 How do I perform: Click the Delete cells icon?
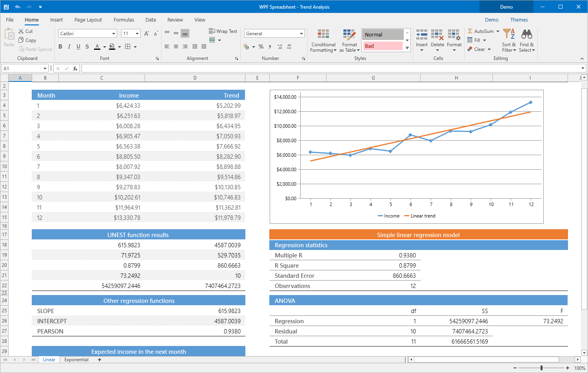point(437,35)
